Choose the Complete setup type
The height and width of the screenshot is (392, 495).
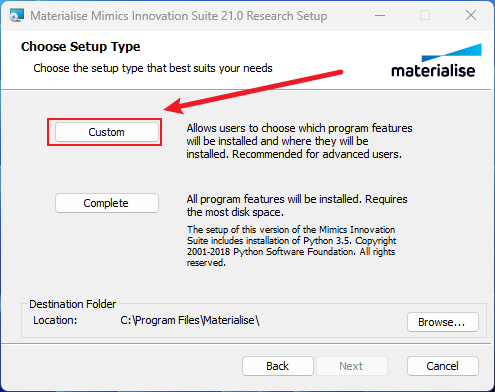(107, 203)
